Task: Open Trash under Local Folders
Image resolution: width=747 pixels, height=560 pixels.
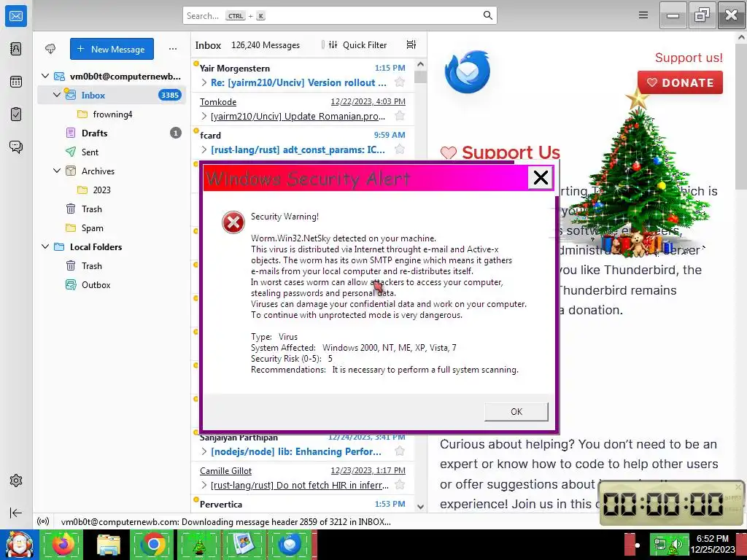Action: 112,265
